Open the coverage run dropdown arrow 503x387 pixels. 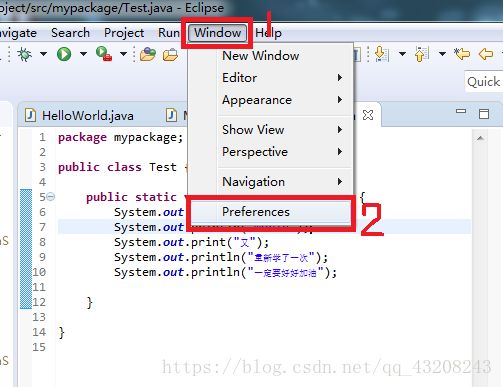tap(123, 54)
